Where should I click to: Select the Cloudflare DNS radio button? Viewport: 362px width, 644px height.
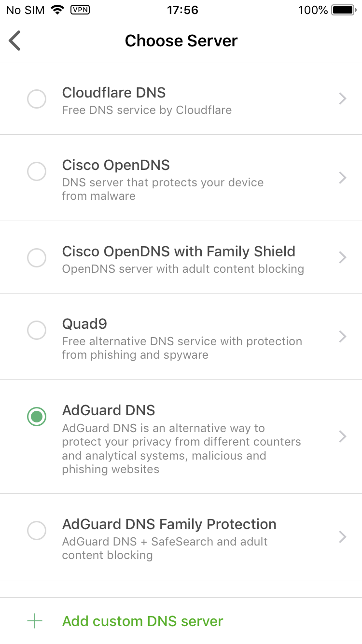point(37,99)
